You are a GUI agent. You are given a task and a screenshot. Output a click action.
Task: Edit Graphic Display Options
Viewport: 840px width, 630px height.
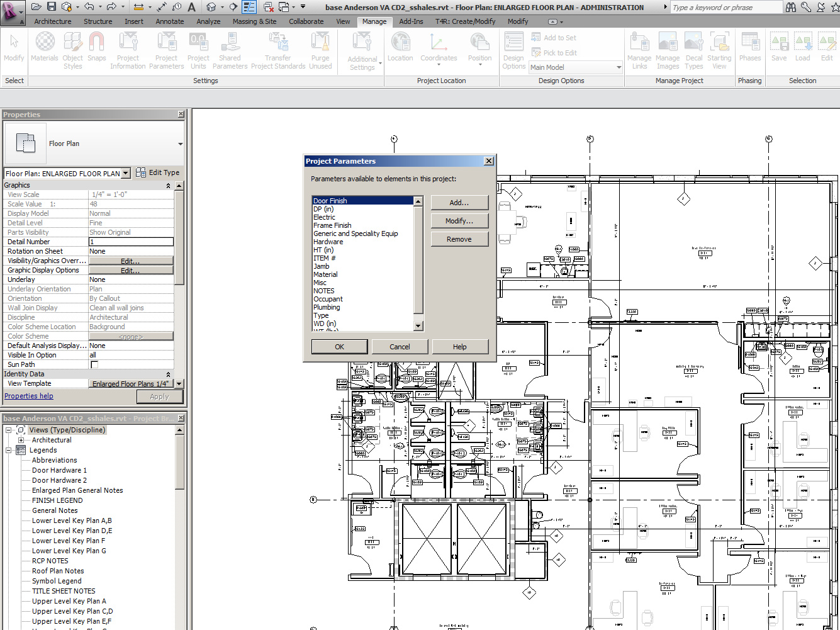[x=131, y=270]
